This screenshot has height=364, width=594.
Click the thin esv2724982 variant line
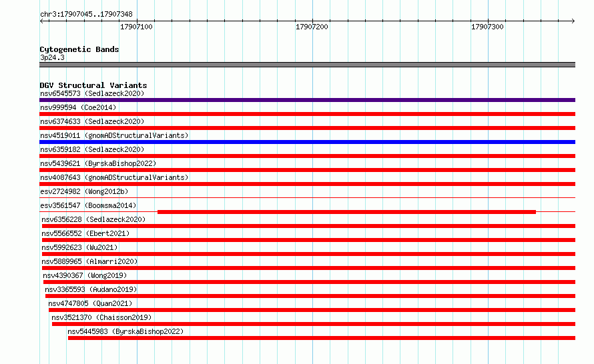click(x=307, y=197)
